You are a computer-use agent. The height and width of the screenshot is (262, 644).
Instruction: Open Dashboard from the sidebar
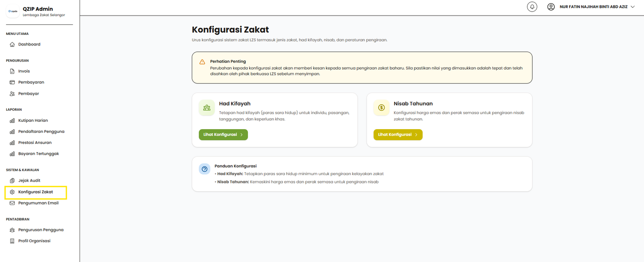29,44
